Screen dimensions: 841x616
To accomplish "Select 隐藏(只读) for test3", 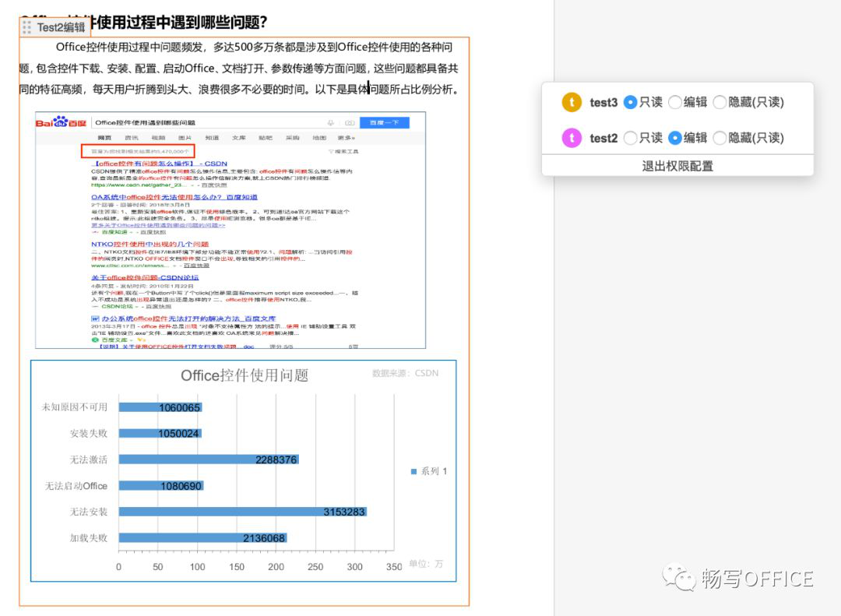I will pos(720,102).
